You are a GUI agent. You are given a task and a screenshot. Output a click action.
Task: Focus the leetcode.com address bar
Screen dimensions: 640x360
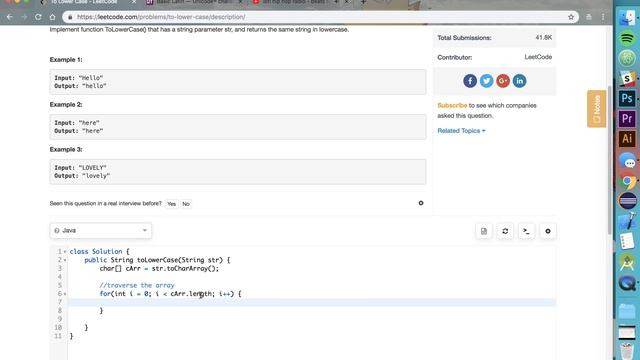[320, 17]
